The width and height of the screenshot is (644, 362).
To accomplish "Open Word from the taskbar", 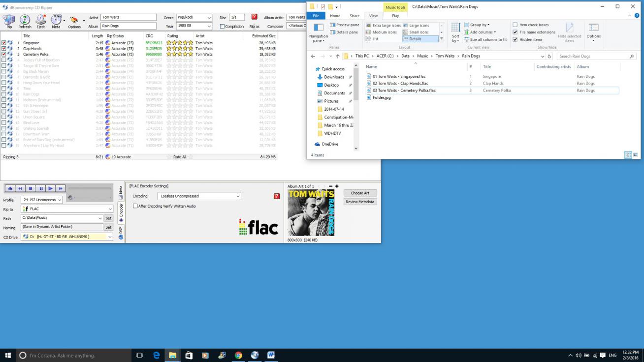I will tap(271, 355).
